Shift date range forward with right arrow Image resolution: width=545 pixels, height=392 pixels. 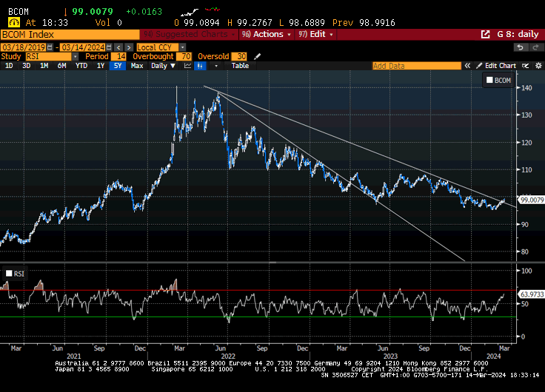coord(129,47)
